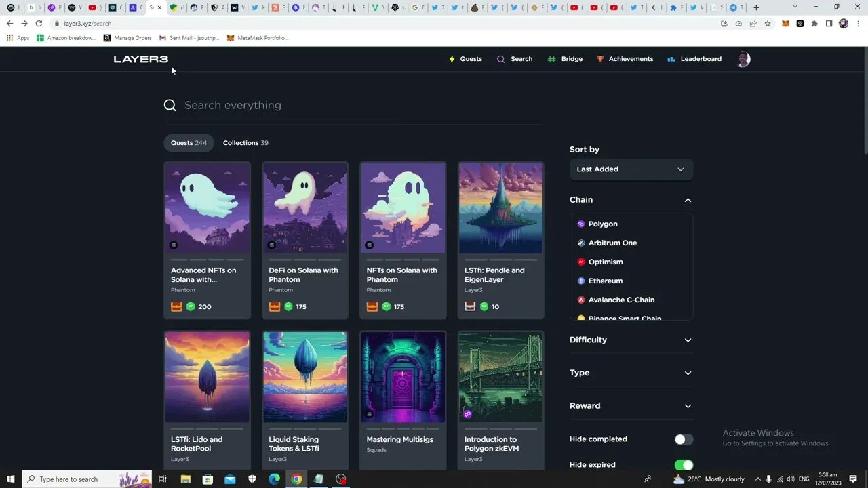Open Manage Orders bookmark
The width and height of the screenshot is (868, 488).
click(127, 38)
